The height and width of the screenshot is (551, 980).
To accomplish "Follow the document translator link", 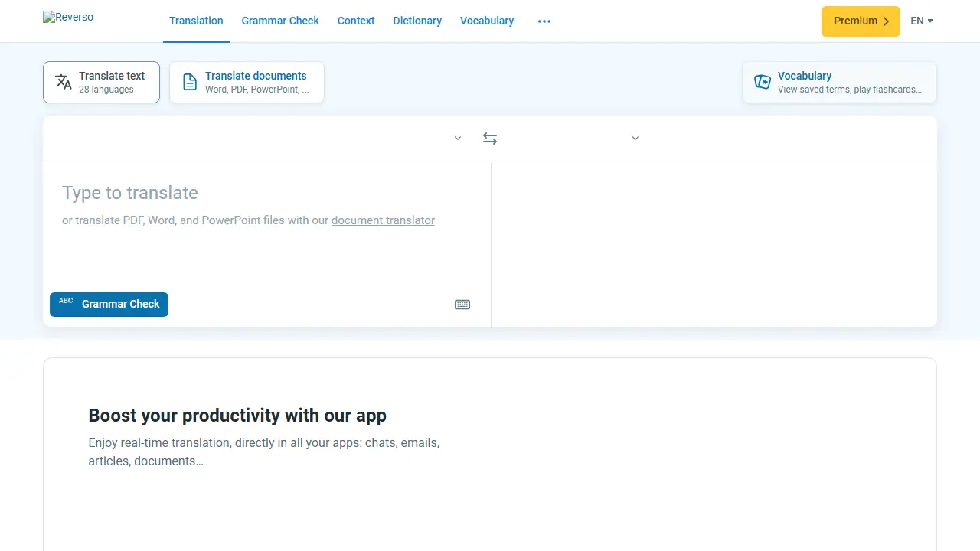I will click(383, 220).
